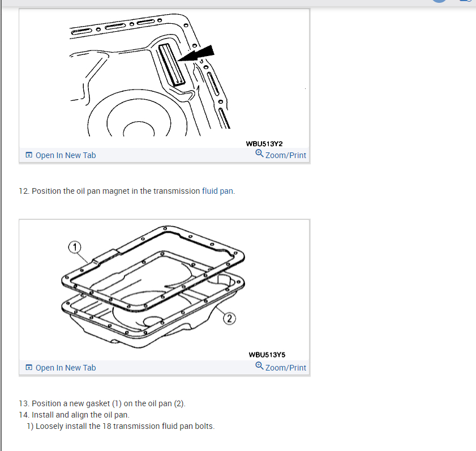Click the WBU513Y2 image code label

[x=264, y=144]
